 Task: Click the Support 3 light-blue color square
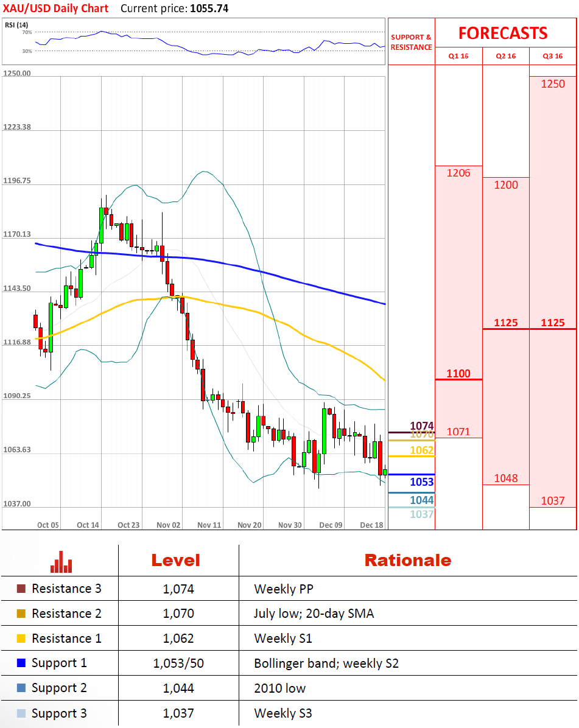click(x=21, y=713)
